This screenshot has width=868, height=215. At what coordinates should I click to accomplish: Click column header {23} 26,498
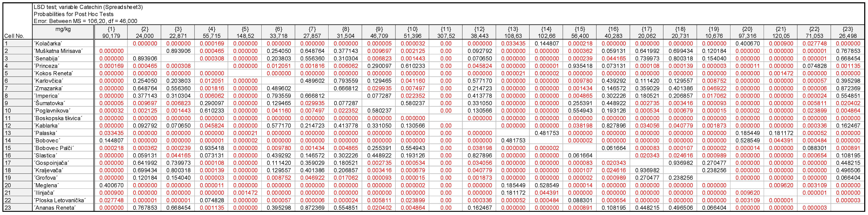[x=848, y=33]
